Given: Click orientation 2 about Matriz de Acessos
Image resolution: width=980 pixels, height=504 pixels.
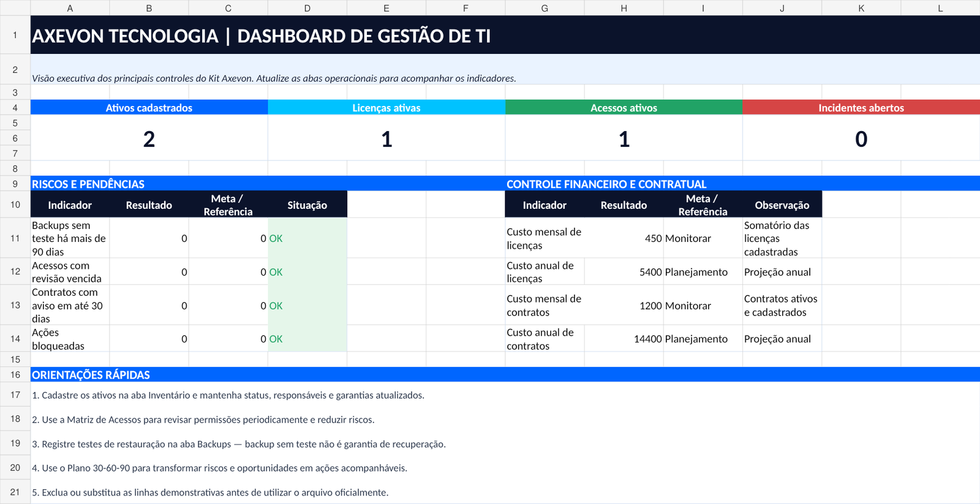Looking at the screenshot, I should 505,419.
